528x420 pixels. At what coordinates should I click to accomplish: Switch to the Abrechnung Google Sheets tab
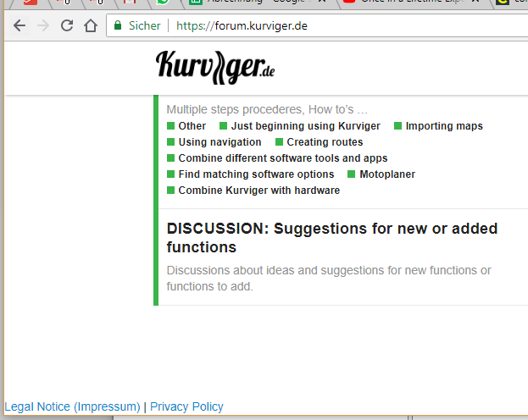pyautogui.click(x=256, y=2)
